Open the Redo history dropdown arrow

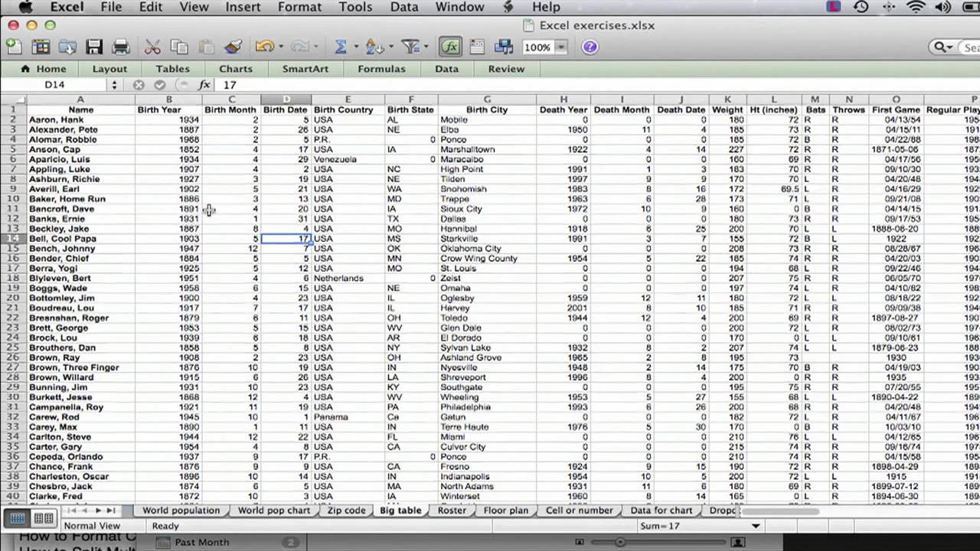(315, 47)
